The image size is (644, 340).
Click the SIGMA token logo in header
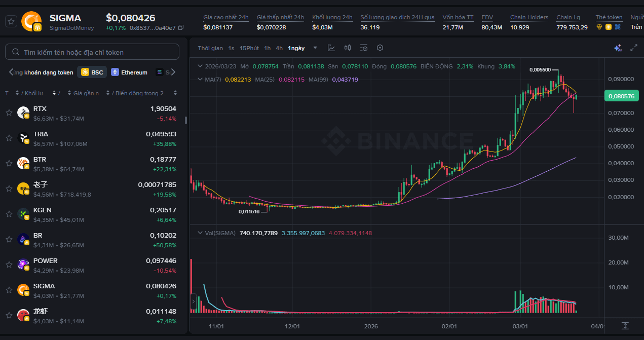pyautogui.click(x=31, y=21)
